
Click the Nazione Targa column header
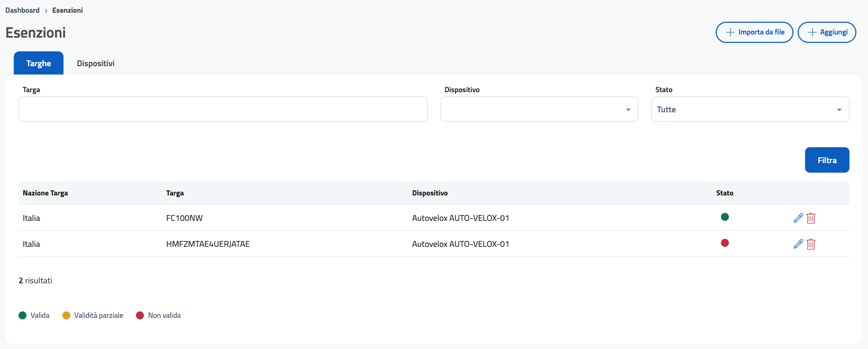tap(45, 193)
